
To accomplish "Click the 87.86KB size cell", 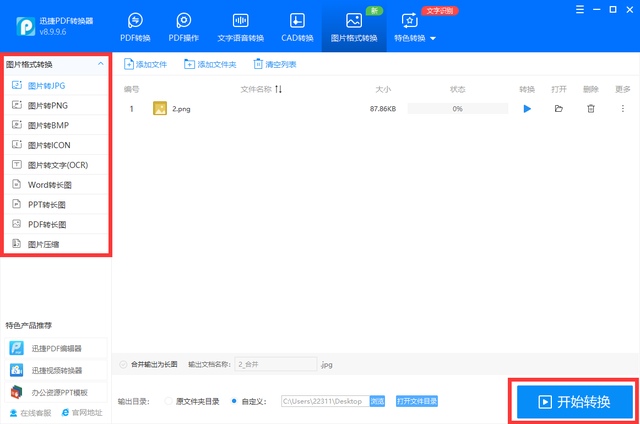I will point(382,109).
